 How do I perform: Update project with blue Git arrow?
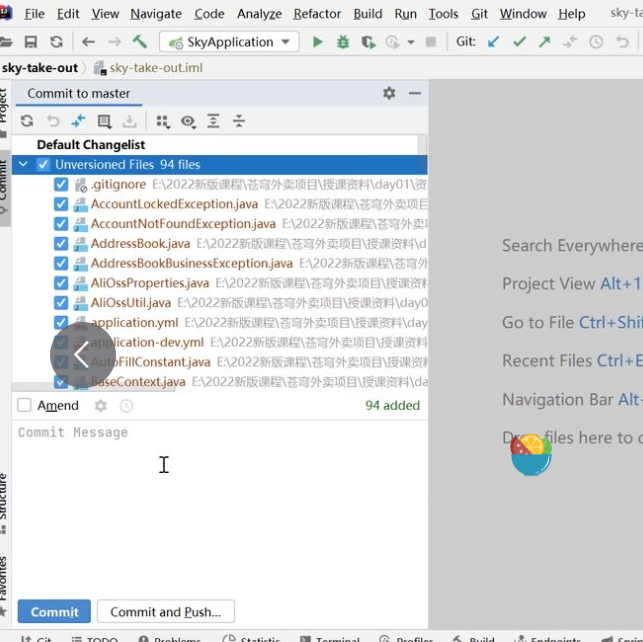[x=494, y=42]
